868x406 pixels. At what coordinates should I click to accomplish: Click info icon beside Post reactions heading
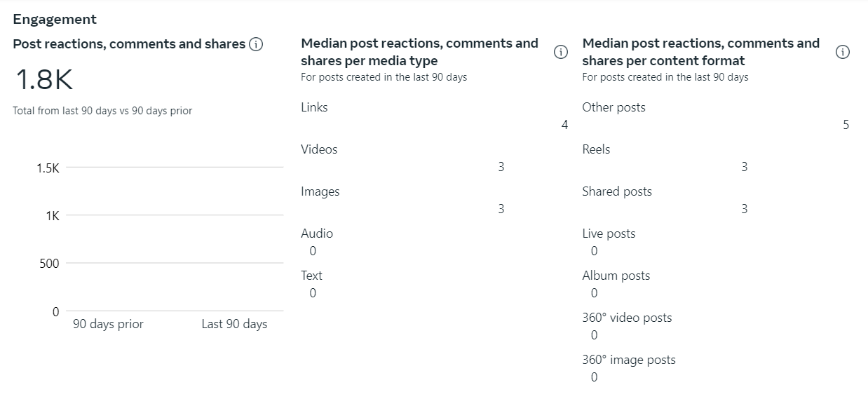(x=256, y=44)
